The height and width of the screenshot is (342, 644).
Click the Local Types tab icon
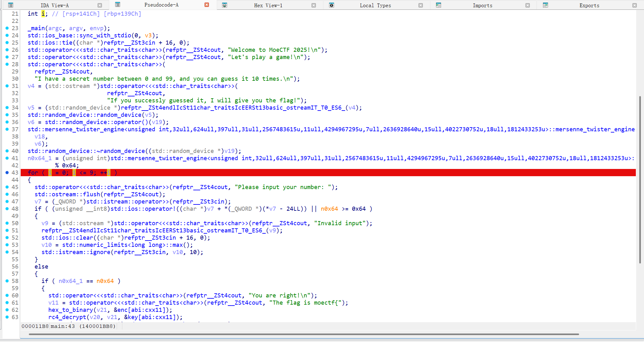(x=332, y=5)
